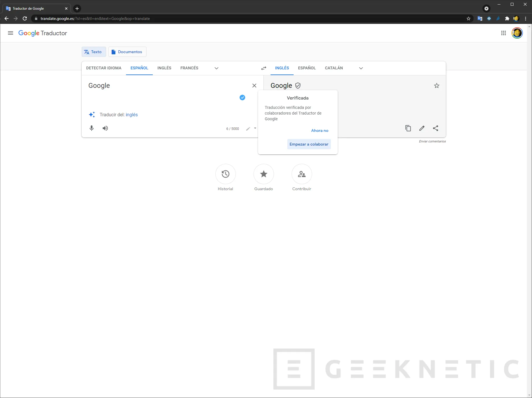
Task: Select FRANCÉS as the source language
Action: click(x=189, y=68)
